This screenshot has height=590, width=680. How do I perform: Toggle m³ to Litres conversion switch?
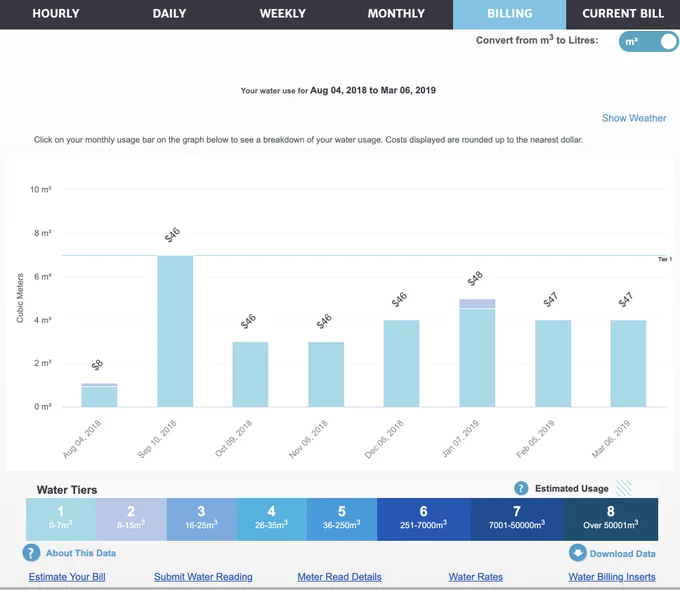[649, 42]
